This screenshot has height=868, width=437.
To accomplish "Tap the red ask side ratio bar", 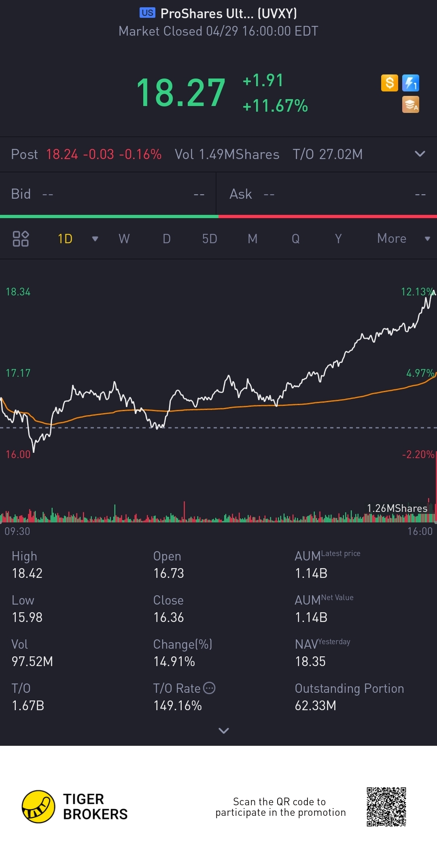I will [328, 216].
